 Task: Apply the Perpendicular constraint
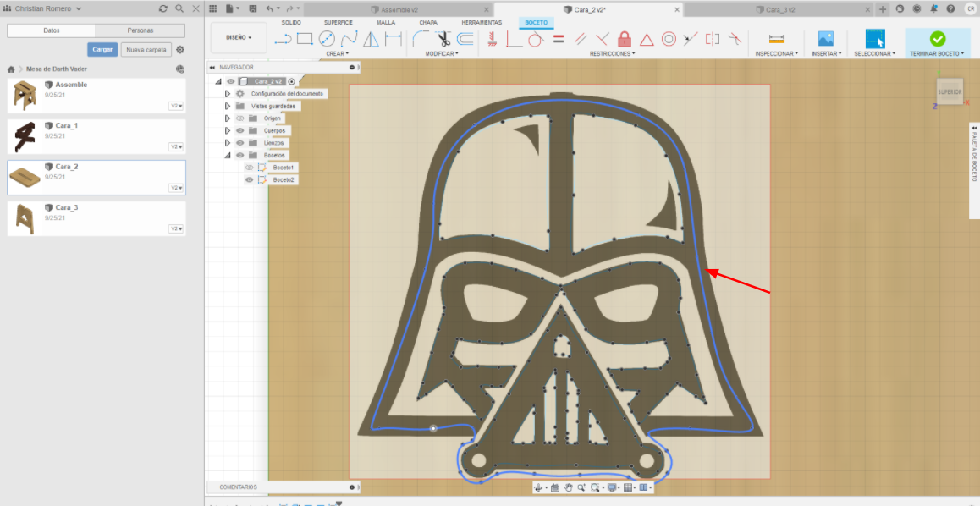[603, 40]
